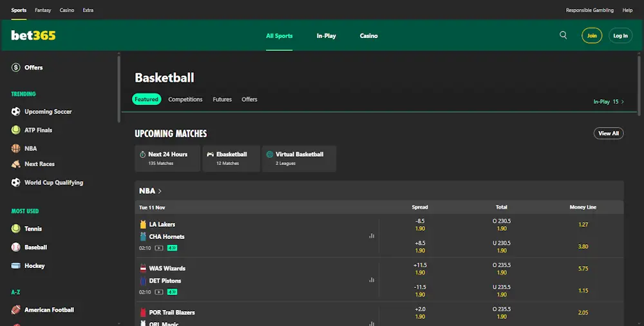Open WAS Wizards team name
644x326 pixels.
click(x=167, y=269)
